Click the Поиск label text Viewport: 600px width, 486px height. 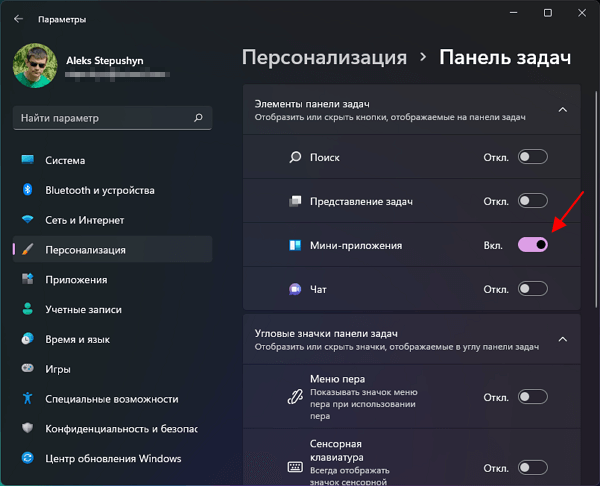pos(324,158)
